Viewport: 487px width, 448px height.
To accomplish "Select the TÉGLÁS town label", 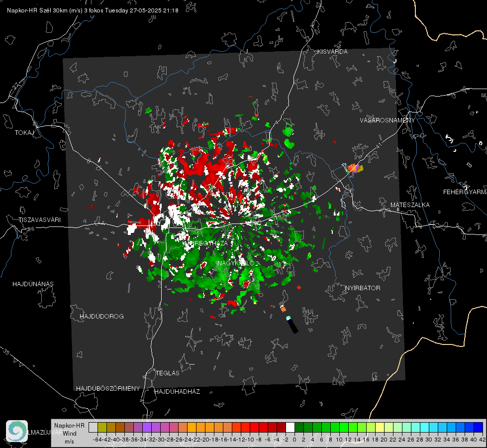I will (x=168, y=373).
